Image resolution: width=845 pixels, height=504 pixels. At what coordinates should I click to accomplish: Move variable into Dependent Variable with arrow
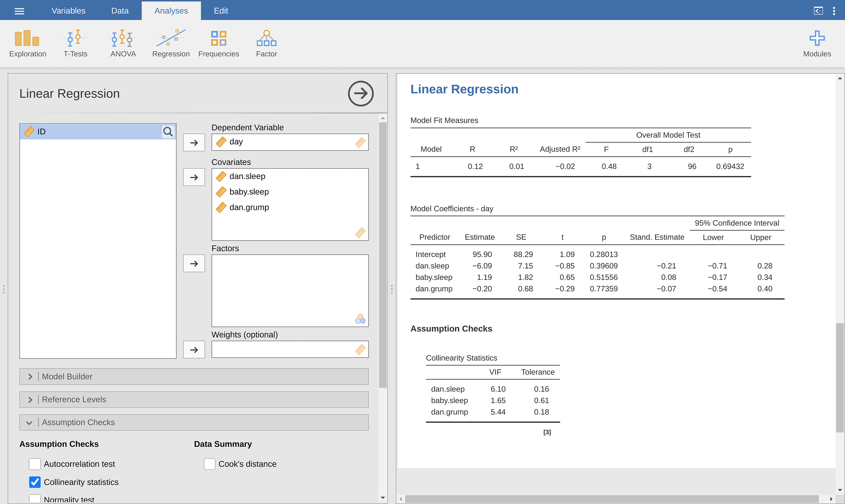pyautogui.click(x=194, y=142)
